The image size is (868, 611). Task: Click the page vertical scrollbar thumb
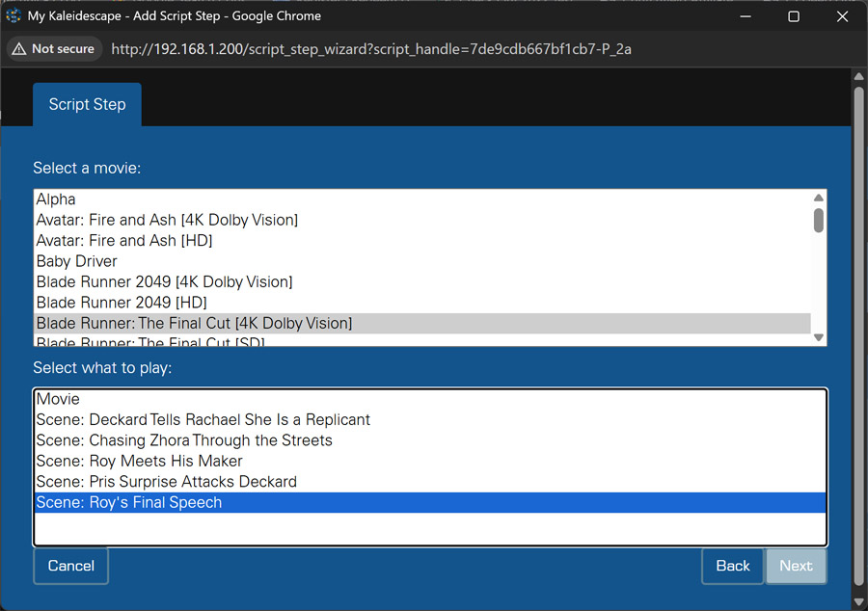point(858,335)
